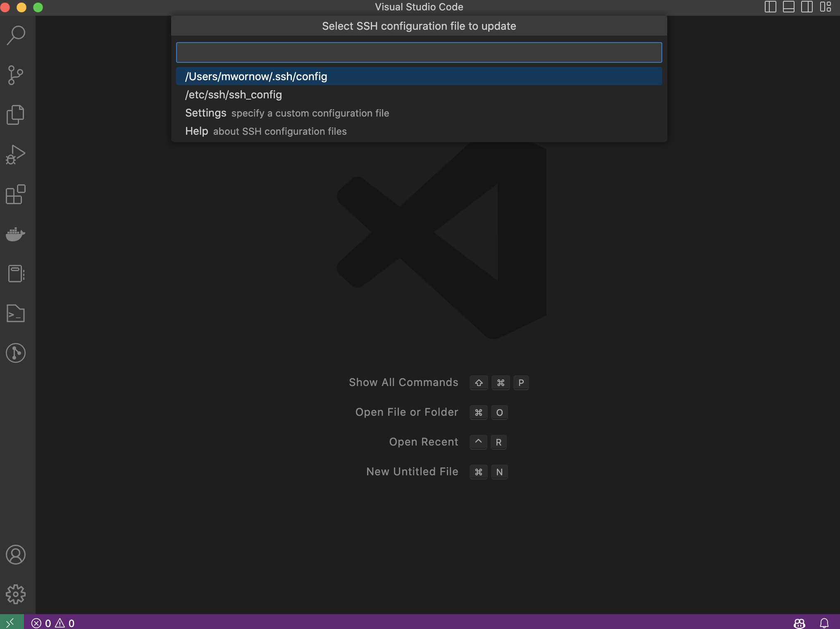
Task: Click the New Untitled File label
Action: (x=412, y=472)
